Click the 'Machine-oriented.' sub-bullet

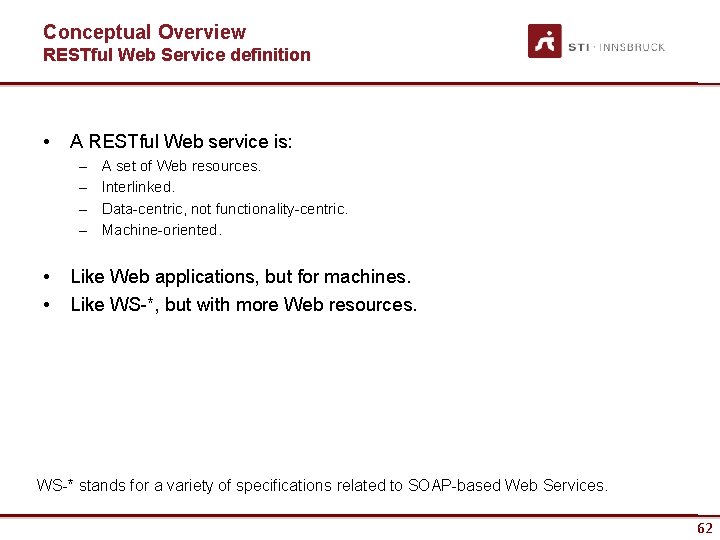[x=162, y=230]
